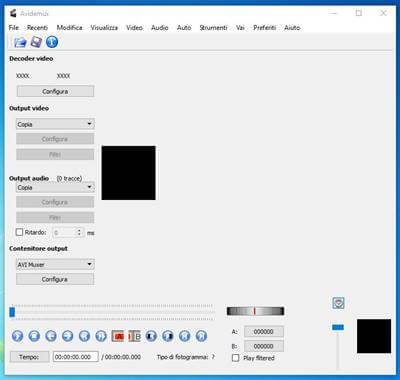
Task: Click the Ritardo spinner arrows
Action: (x=79, y=232)
